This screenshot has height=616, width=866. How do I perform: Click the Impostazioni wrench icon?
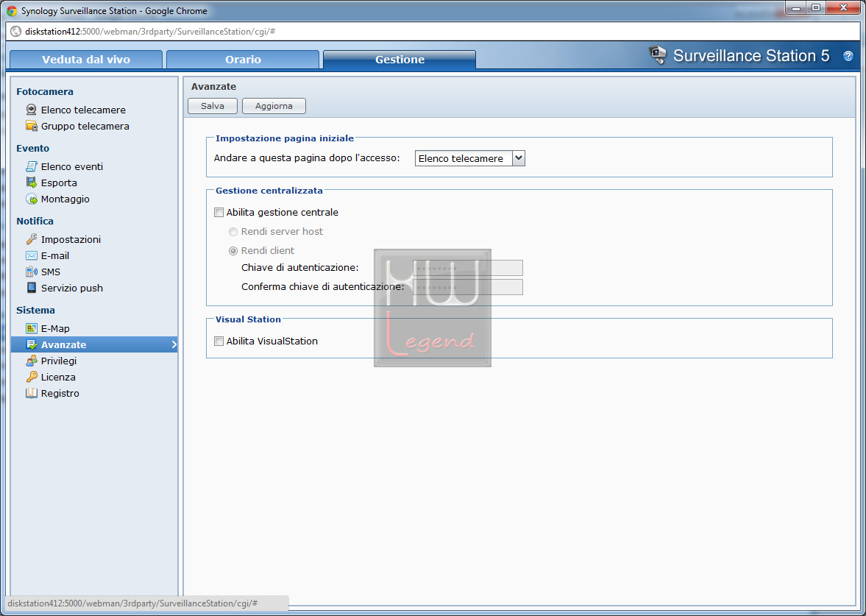pos(32,239)
